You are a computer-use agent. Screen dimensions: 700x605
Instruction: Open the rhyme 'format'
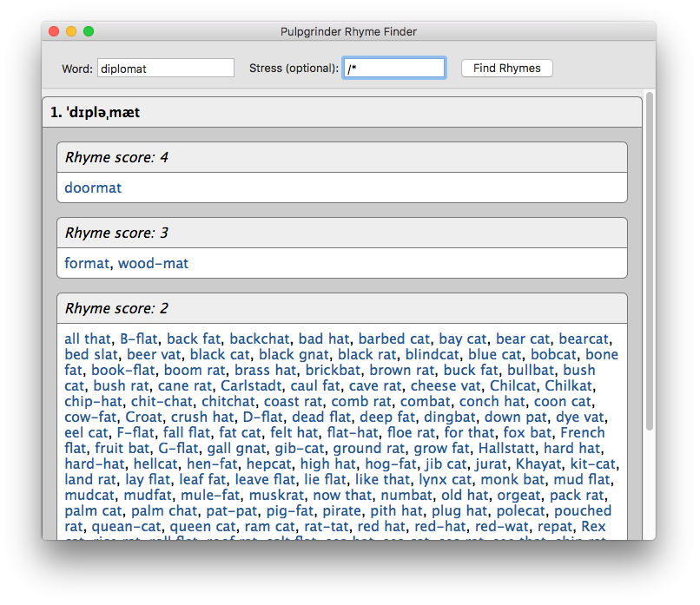pos(87,263)
